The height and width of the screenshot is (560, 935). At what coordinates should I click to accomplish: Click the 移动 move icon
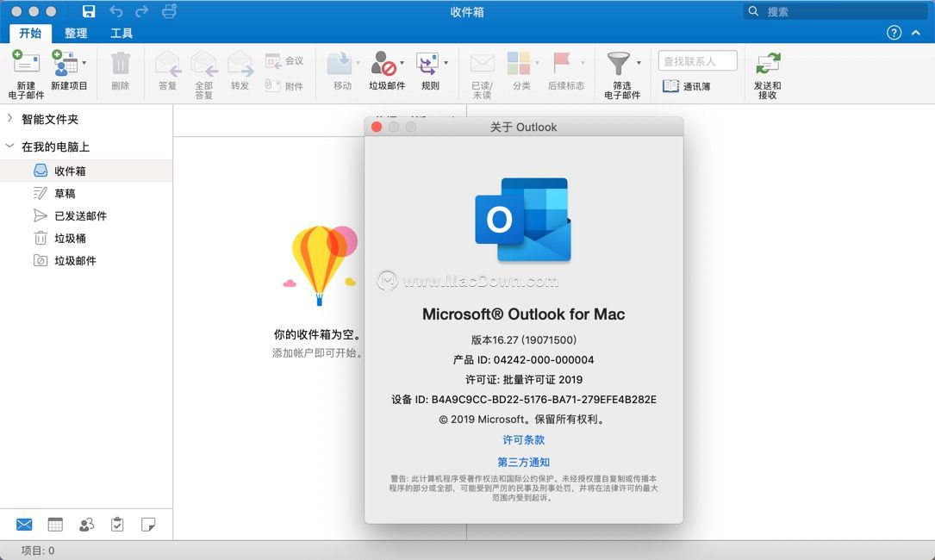pyautogui.click(x=340, y=63)
